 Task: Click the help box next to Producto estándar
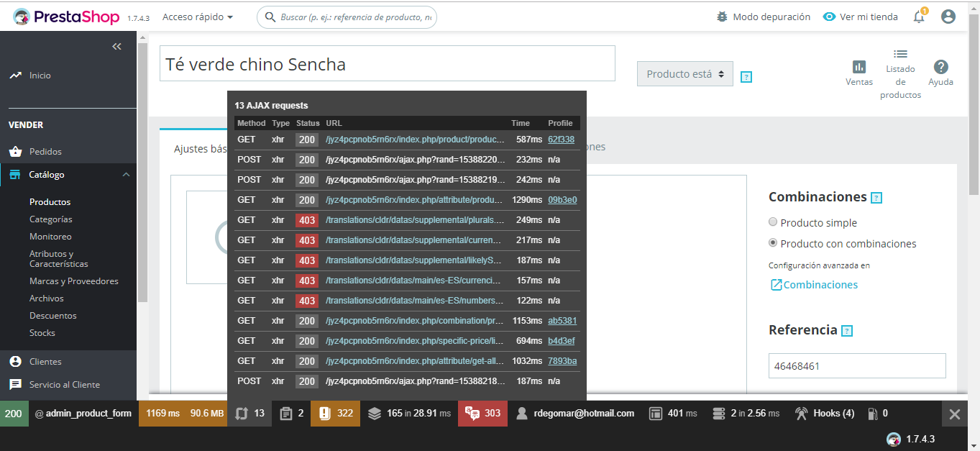pyautogui.click(x=746, y=76)
